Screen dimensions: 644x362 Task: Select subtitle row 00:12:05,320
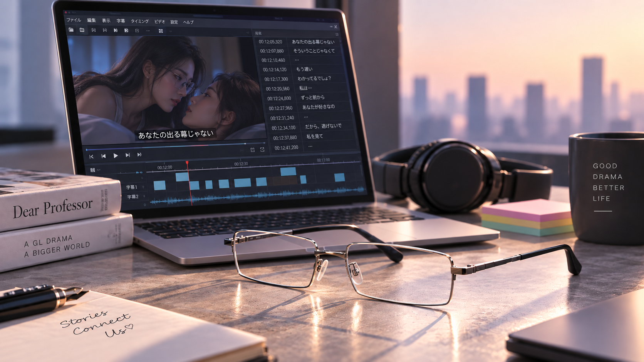(297, 42)
